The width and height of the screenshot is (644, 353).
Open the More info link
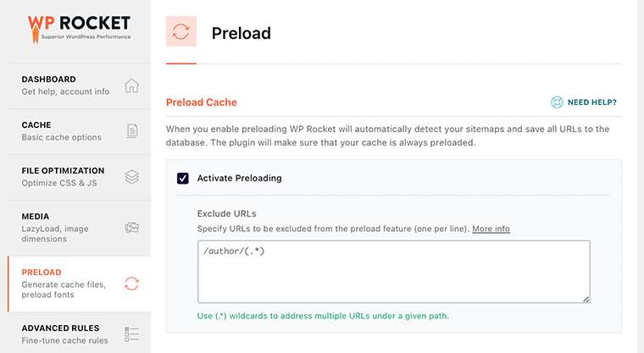click(x=491, y=229)
